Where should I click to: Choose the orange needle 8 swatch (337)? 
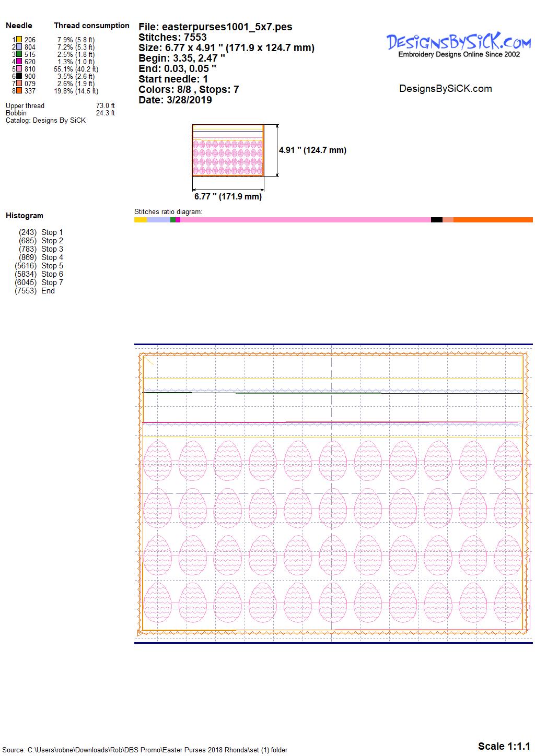tap(19, 90)
